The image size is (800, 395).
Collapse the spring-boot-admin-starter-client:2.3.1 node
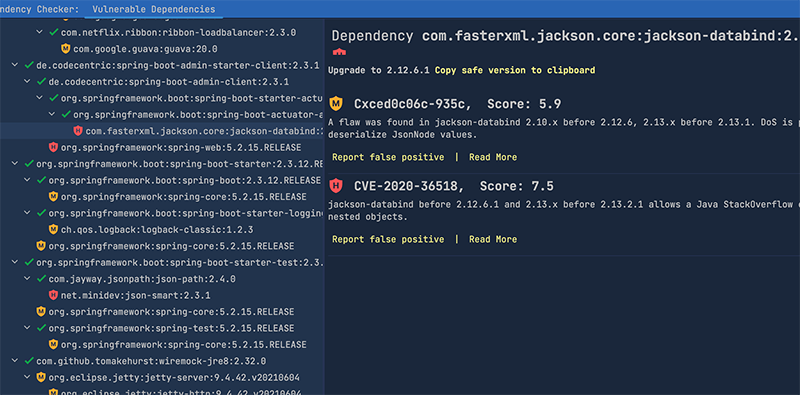pyautogui.click(x=15, y=65)
